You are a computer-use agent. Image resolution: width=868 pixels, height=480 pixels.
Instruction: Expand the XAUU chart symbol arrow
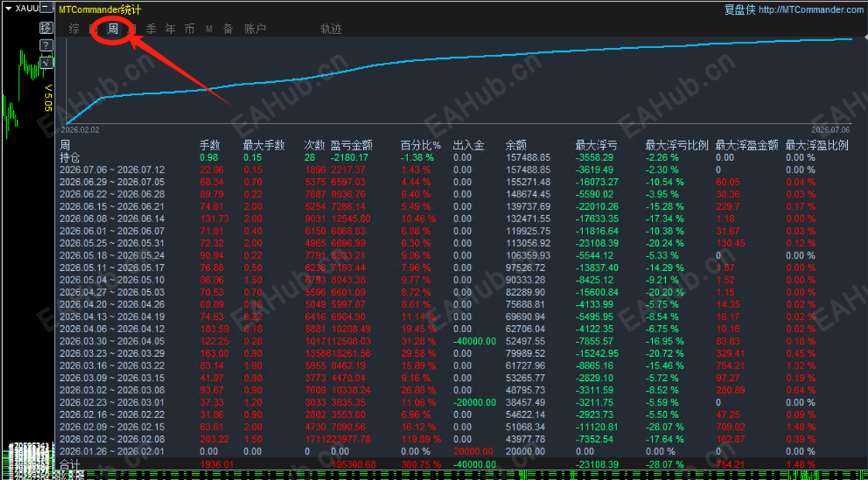point(8,8)
